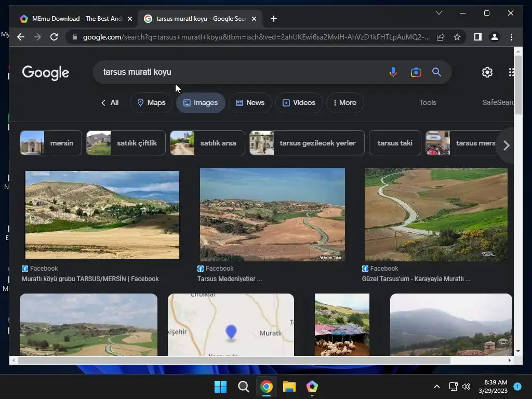Click the horizontal scrollbar right arrow
532x399 pixels.
509,361
